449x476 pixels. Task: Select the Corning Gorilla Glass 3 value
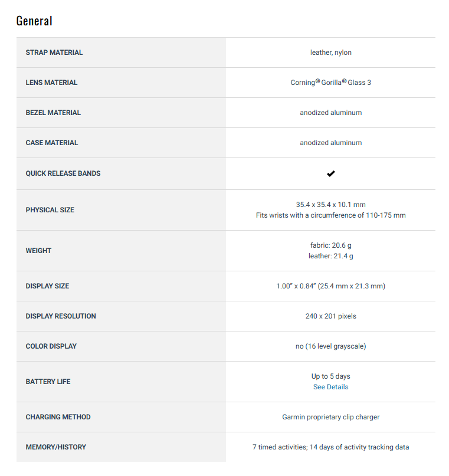330,82
